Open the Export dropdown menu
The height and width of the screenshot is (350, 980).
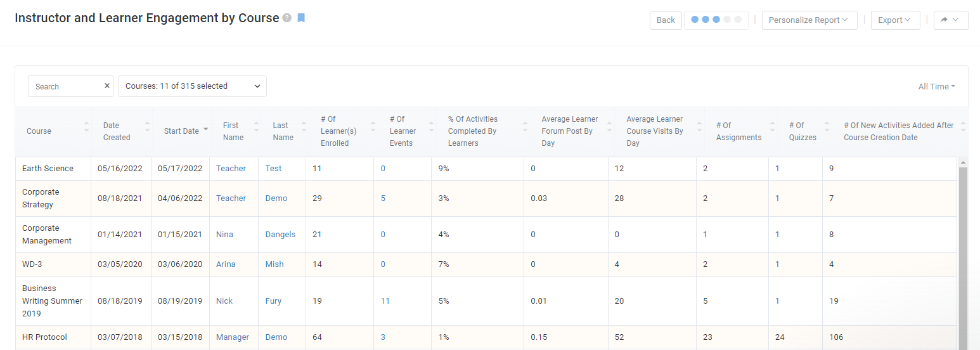pyautogui.click(x=894, y=20)
